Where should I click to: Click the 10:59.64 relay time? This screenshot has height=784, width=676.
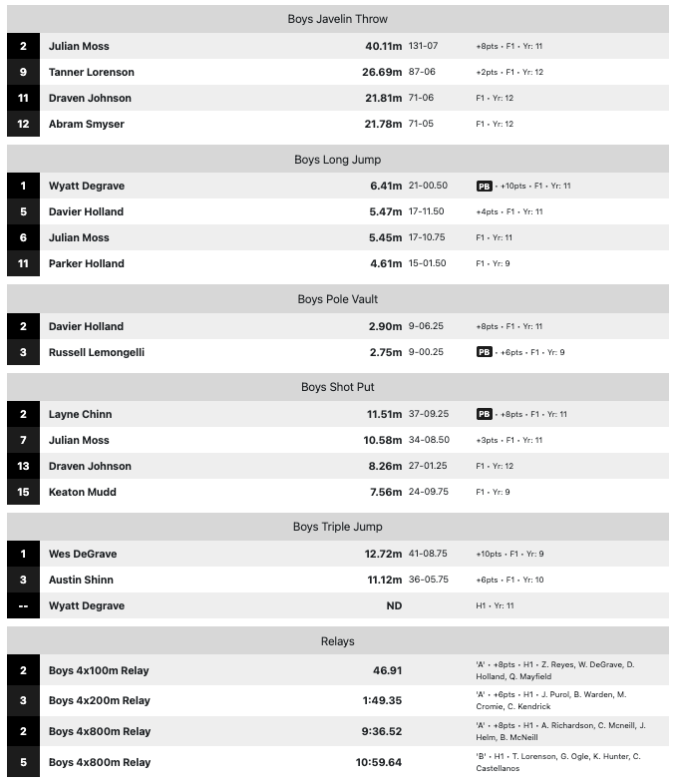coord(379,762)
